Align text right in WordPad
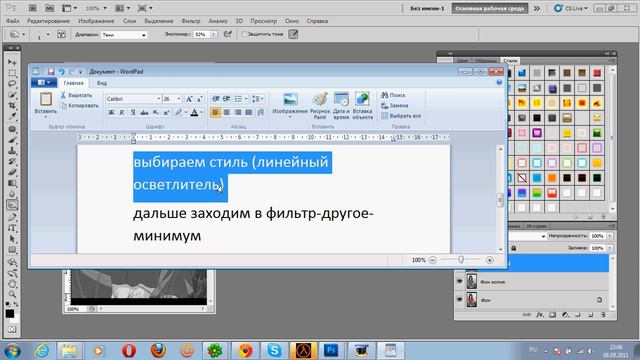This screenshot has height=360, width=640. point(238,112)
